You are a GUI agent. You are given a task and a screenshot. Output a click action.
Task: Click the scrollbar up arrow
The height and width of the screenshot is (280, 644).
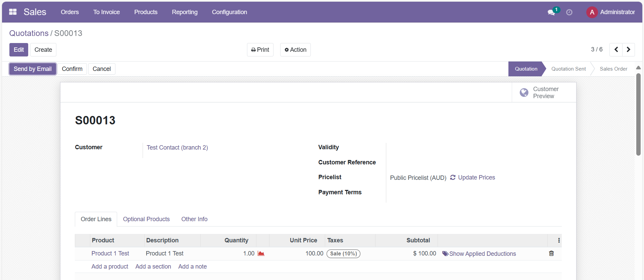click(638, 68)
